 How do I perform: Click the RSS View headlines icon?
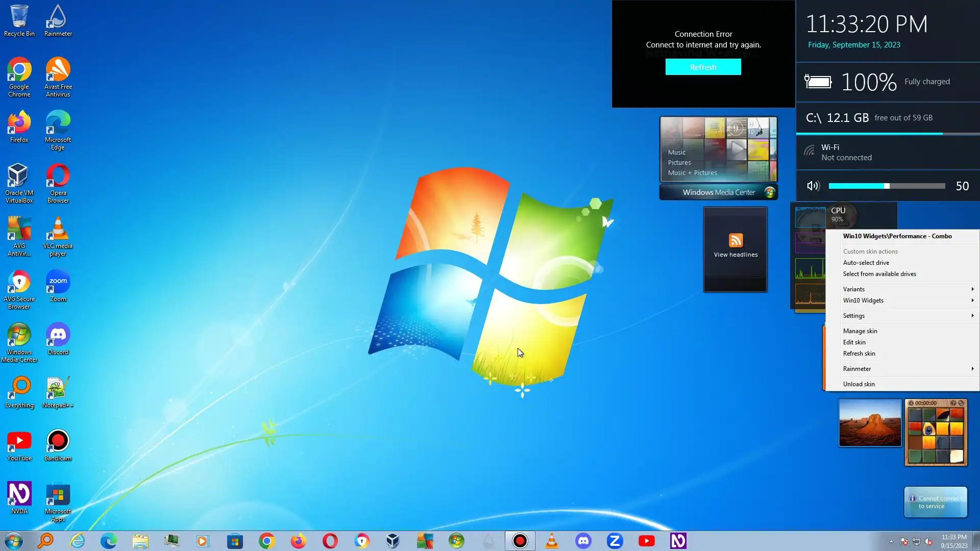[736, 240]
